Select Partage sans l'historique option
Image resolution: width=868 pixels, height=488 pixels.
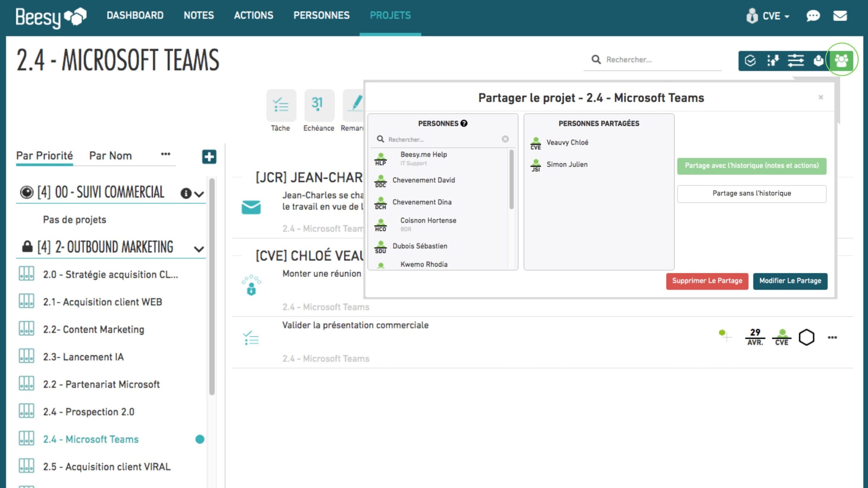(x=752, y=194)
